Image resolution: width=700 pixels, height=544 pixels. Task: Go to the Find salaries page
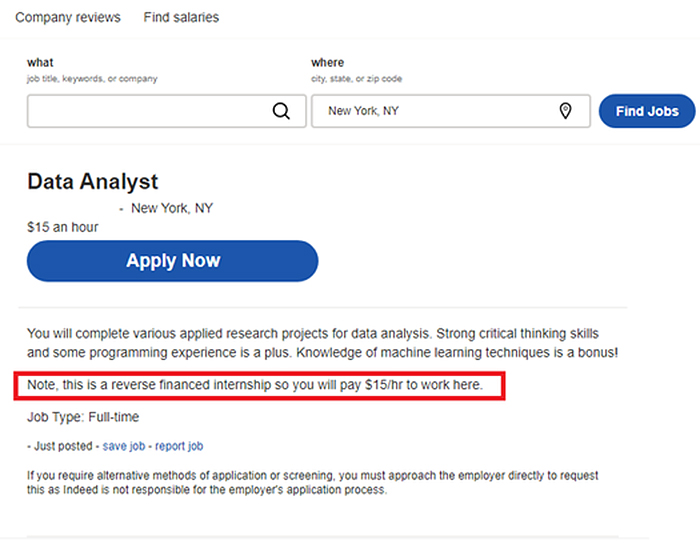click(181, 17)
